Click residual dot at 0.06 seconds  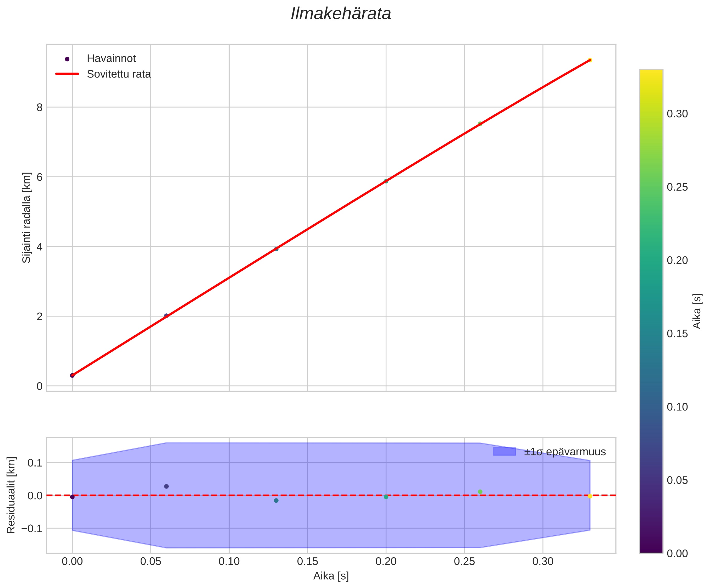(166, 486)
